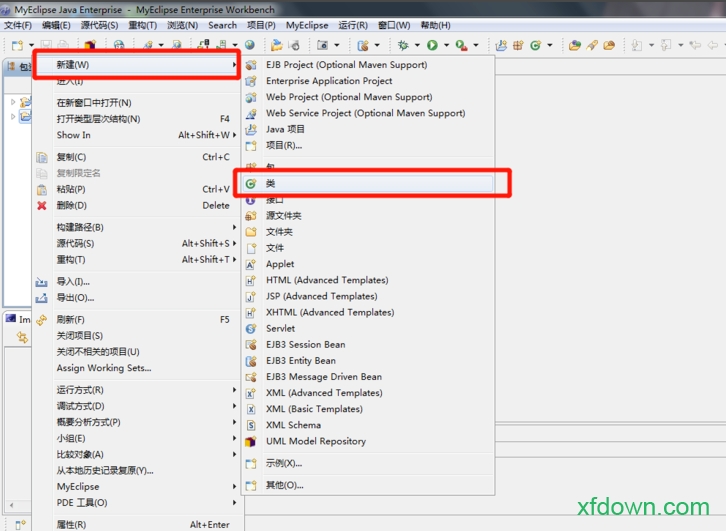The width and height of the screenshot is (726, 531).
Task: Click the Debug bug toolbar icon
Action: click(403, 45)
